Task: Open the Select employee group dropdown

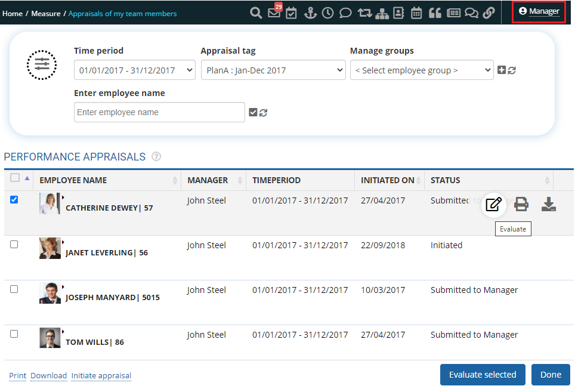Action: point(422,70)
